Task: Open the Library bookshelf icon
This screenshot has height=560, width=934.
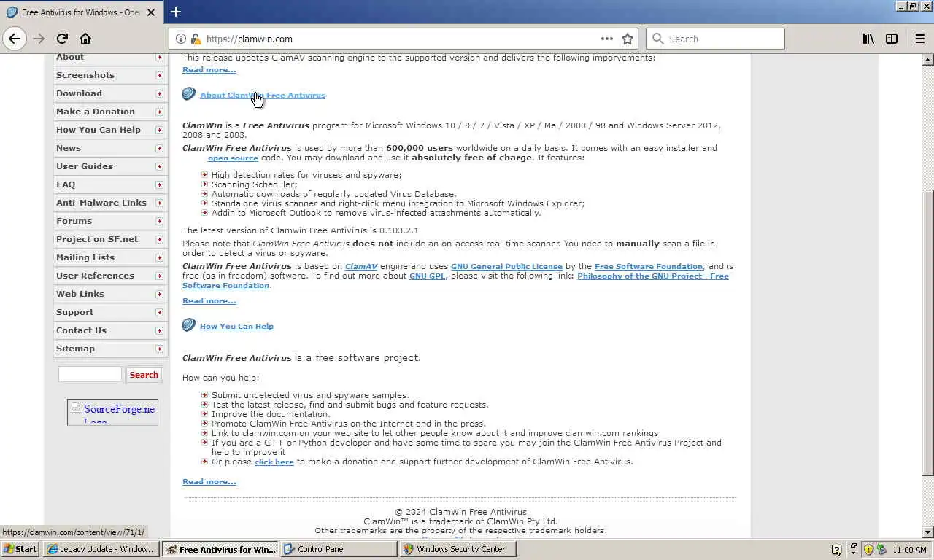Action: pos(868,39)
